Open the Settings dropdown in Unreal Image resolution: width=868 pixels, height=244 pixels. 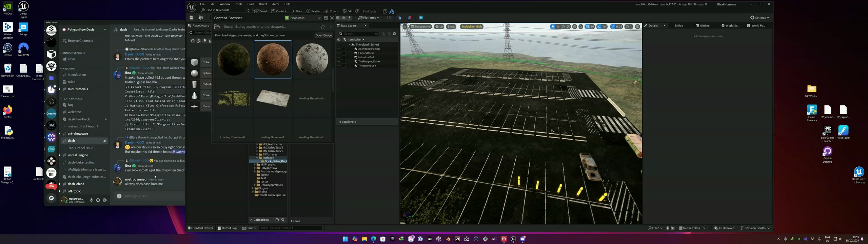[760, 18]
